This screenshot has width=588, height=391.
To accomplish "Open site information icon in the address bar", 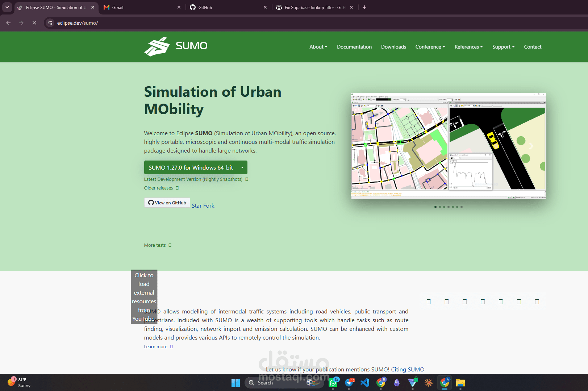I will [50, 23].
